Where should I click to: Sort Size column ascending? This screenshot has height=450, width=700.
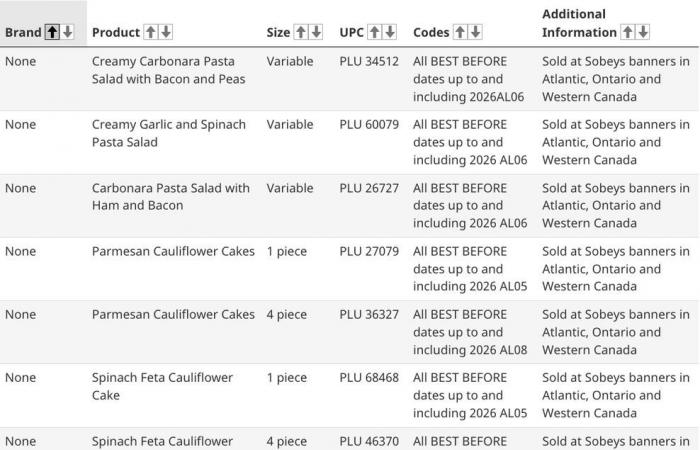[x=301, y=32]
